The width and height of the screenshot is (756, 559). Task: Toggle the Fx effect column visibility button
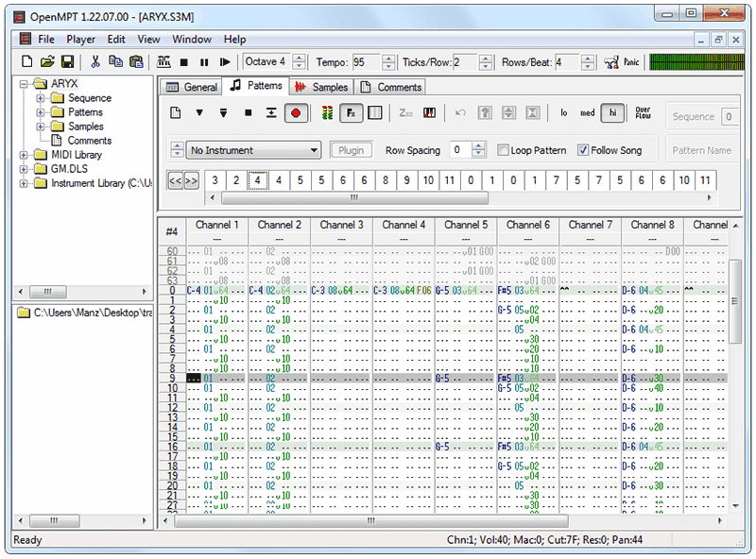[351, 113]
